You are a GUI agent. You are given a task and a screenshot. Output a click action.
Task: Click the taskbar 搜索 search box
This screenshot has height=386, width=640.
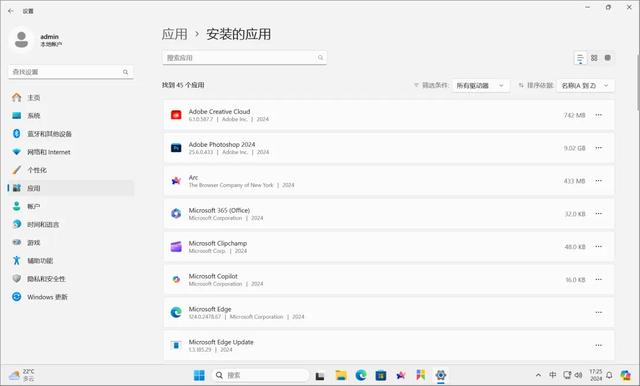(260, 375)
